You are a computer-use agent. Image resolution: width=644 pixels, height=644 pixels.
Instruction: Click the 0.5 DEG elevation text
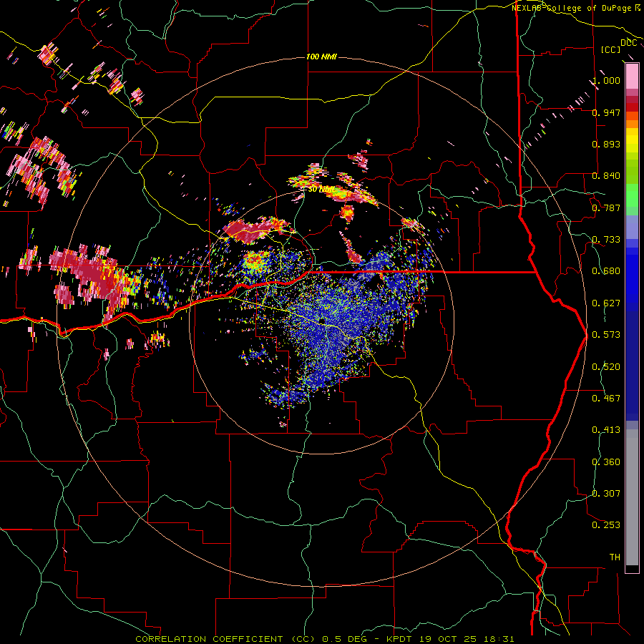pos(344,639)
